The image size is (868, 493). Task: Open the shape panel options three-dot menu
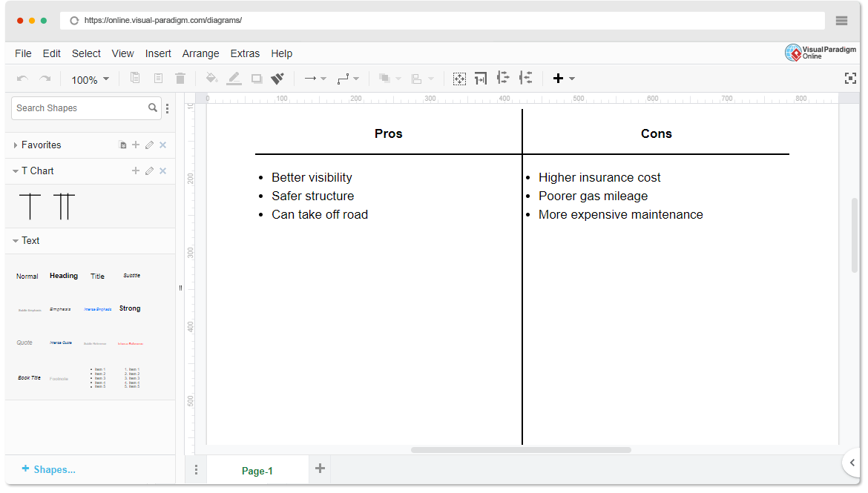pos(167,108)
